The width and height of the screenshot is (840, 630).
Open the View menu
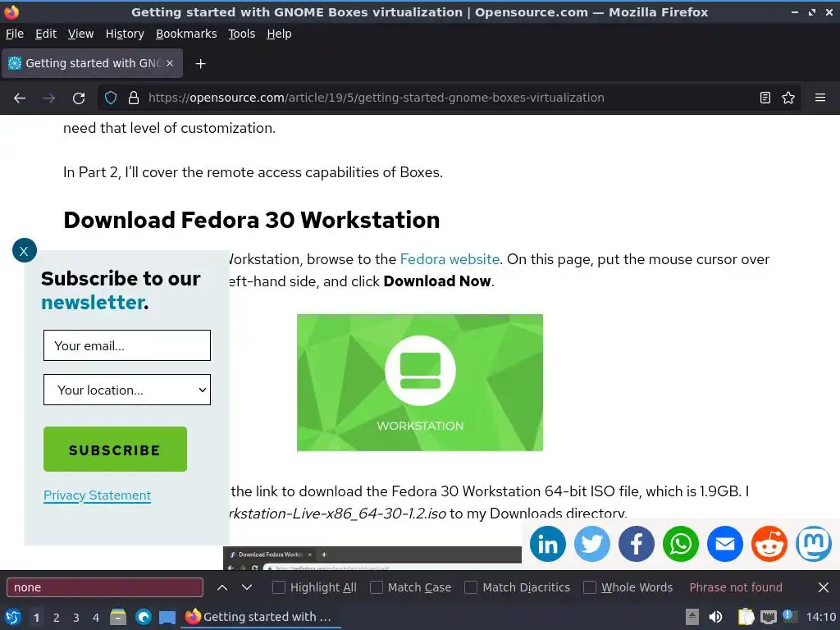(x=81, y=34)
